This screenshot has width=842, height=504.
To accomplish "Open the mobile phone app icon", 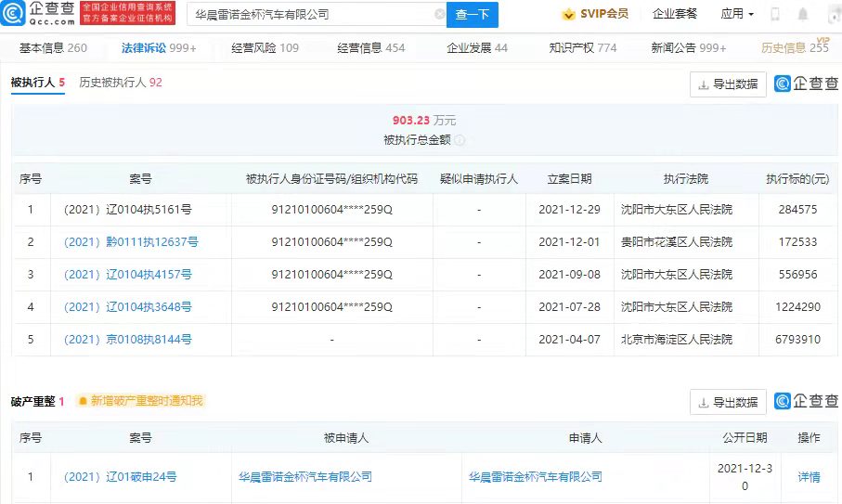I will [775, 15].
